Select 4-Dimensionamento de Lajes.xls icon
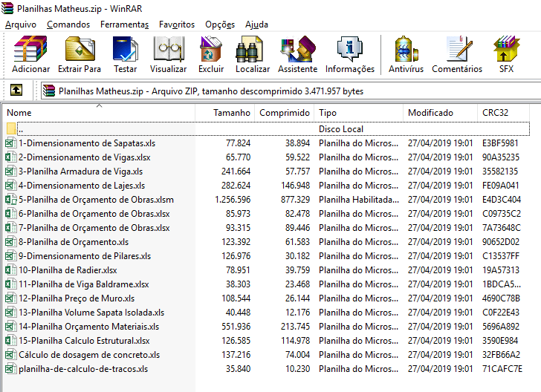Image resolution: width=541 pixels, height=392 pixels. pos(11,186)
